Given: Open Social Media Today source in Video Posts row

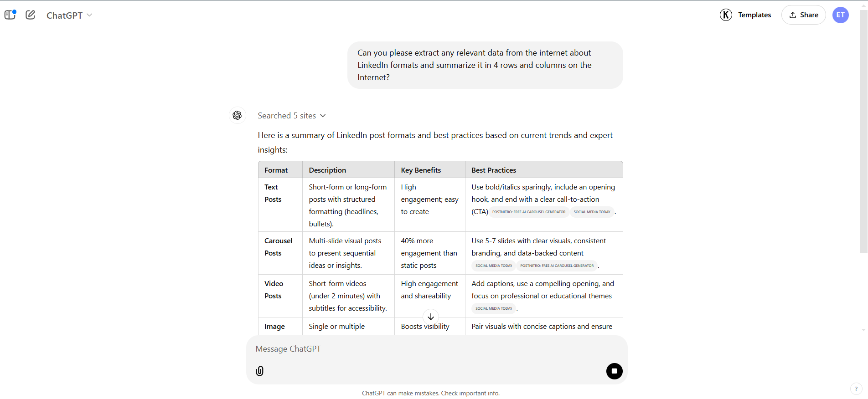Looking at the screenshot, I should pos(494,308).
